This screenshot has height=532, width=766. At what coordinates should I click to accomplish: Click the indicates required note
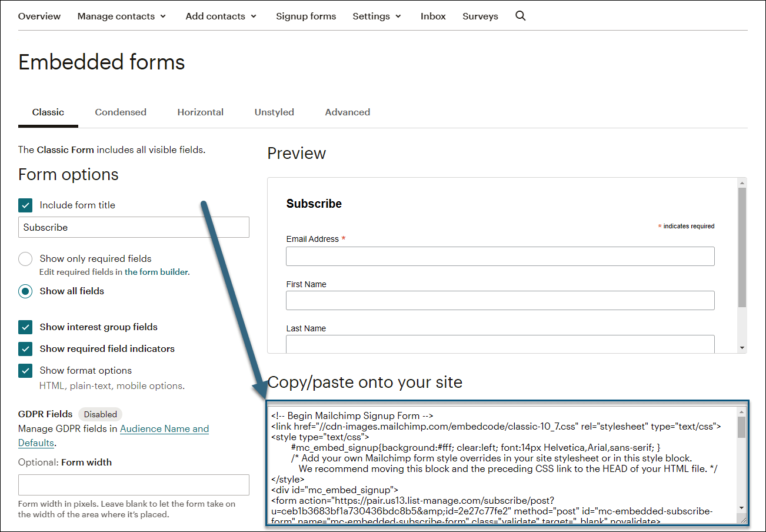click(686, 226)
